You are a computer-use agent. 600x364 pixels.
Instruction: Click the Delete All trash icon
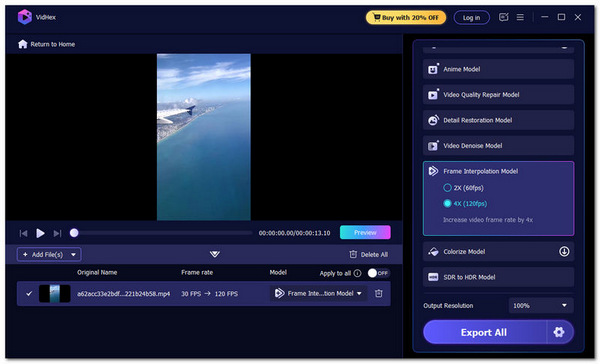click(x=353, y=255)
